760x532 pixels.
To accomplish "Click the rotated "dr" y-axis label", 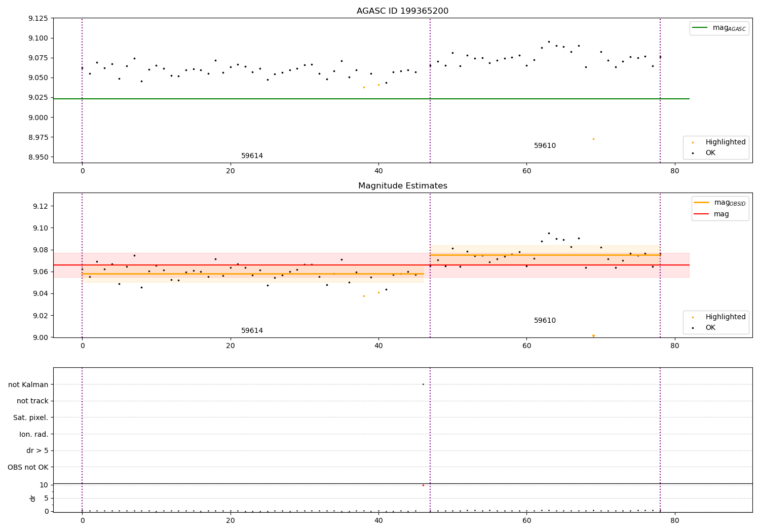I will pyautogui.click(x=33, y=498).
